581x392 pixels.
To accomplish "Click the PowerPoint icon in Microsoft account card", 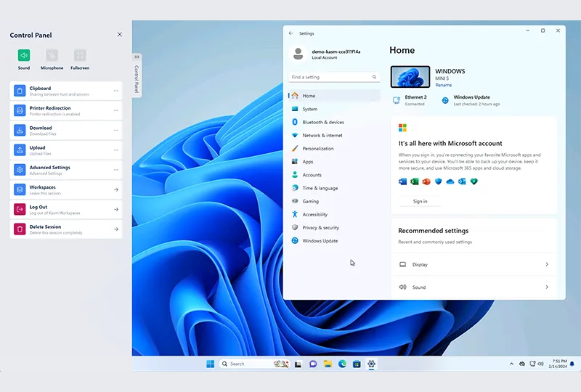I will tap(426, 181).
